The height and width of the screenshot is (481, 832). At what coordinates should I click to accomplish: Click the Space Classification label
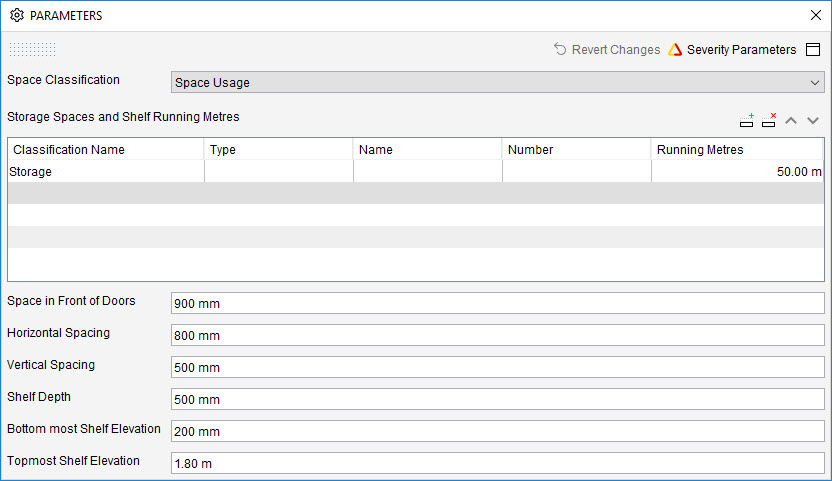tap(63, 80)
